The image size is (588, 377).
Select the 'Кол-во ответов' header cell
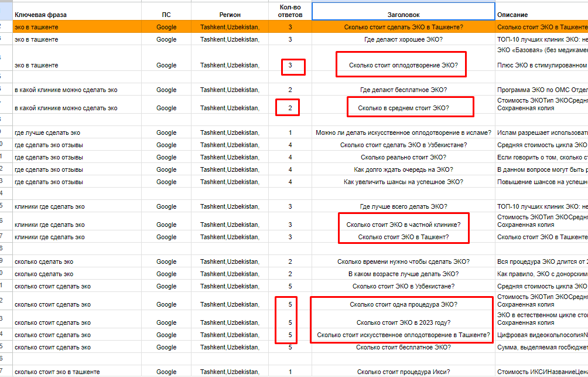point(290,11)
